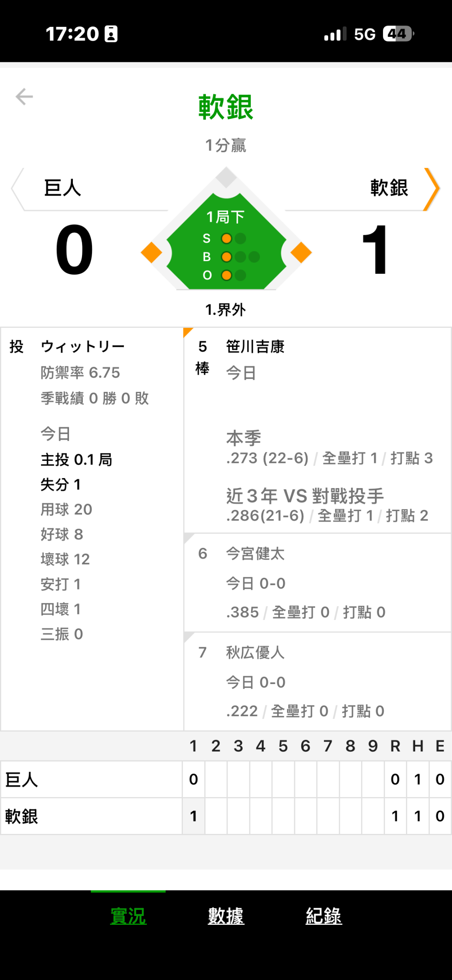Tap pitcher ウィットリー name
This screenshot has width=452, height=980.
pos(83,347)
